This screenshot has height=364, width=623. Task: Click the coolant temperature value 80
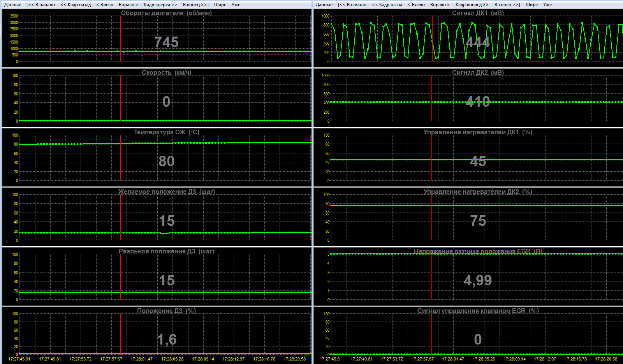pyautogui.click(x=166, y=161)
